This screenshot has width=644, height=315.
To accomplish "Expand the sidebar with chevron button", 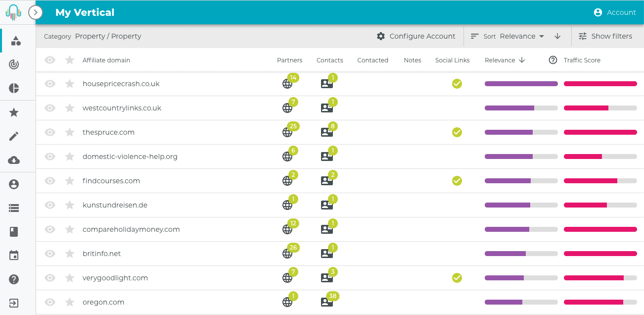I will point(36,12).
